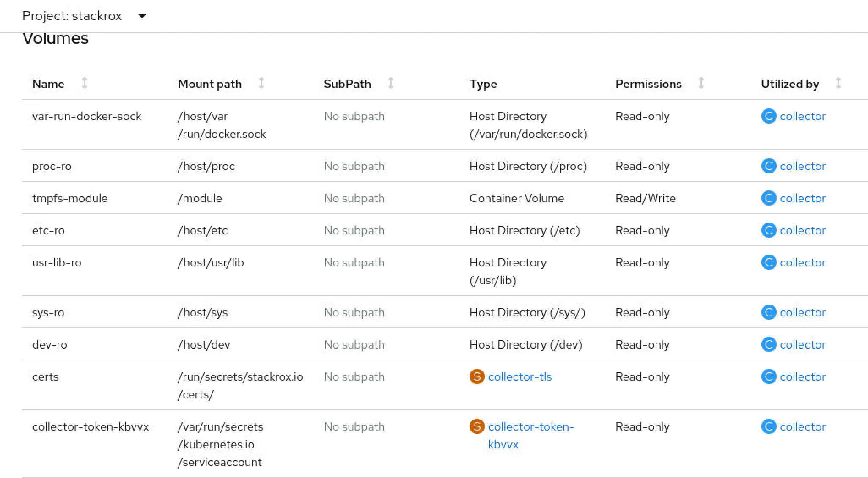Open collector link in dev-ro row
Viewport: 868px width, 478px height.
tap(802, 345)
